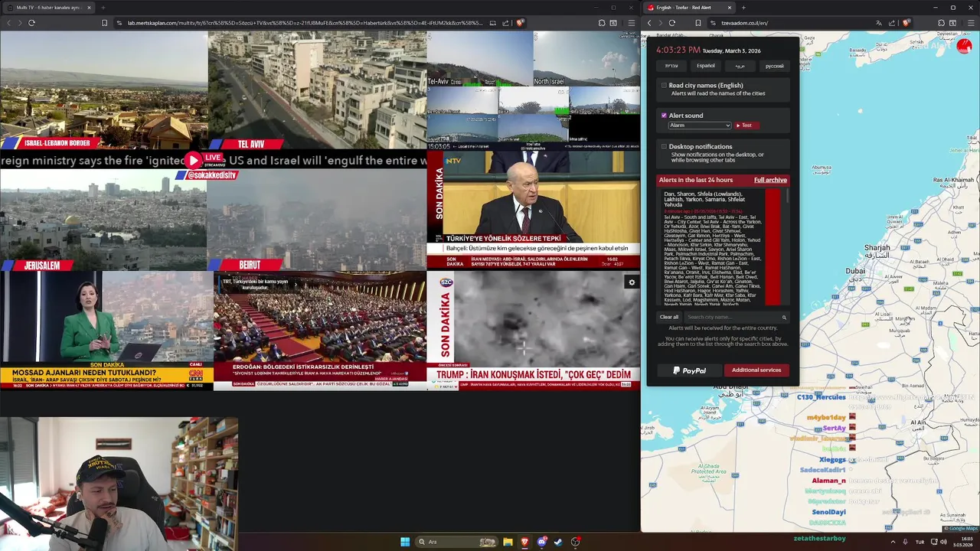Click the red alert icon on map
This screenshot has width=980, height=551.
tap(964, 46)
